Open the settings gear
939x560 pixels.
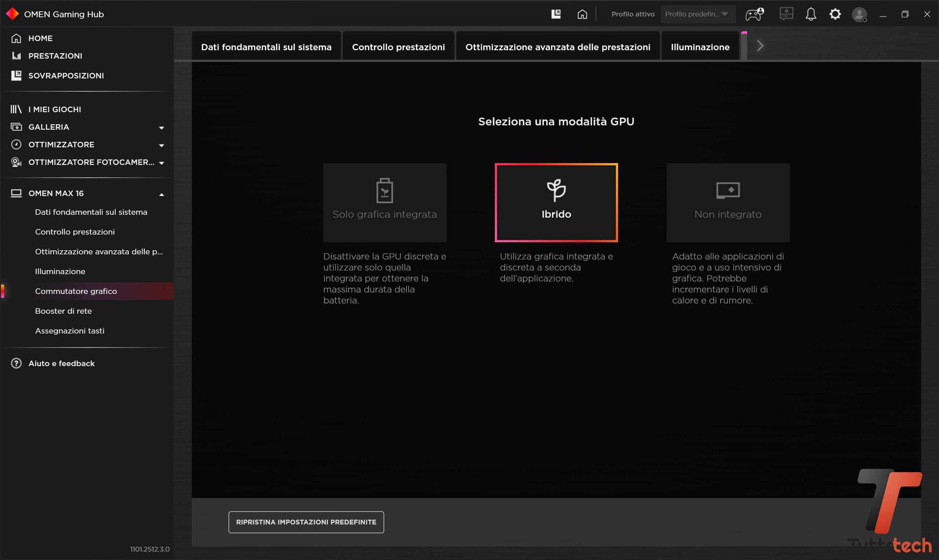coord(835,14)
